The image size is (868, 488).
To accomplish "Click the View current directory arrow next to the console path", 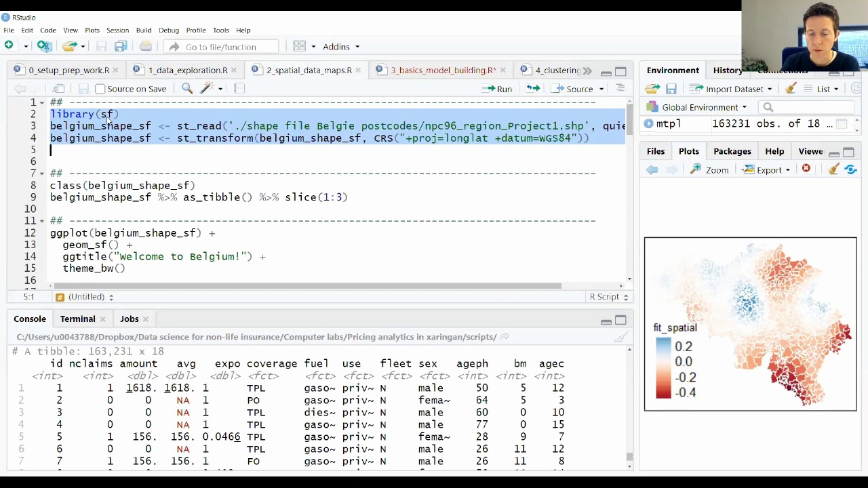I will point(504,337).
